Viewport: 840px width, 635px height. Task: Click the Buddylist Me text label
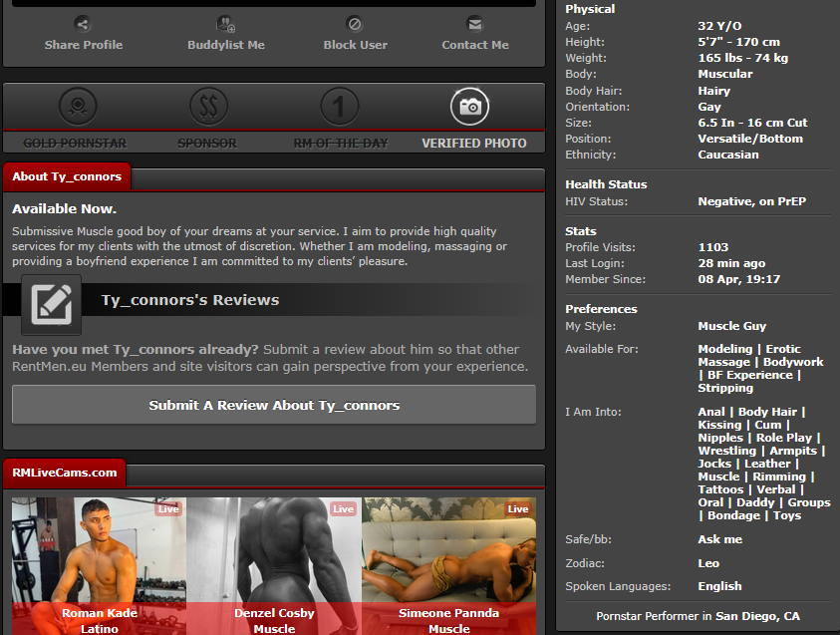click(226, 45)
